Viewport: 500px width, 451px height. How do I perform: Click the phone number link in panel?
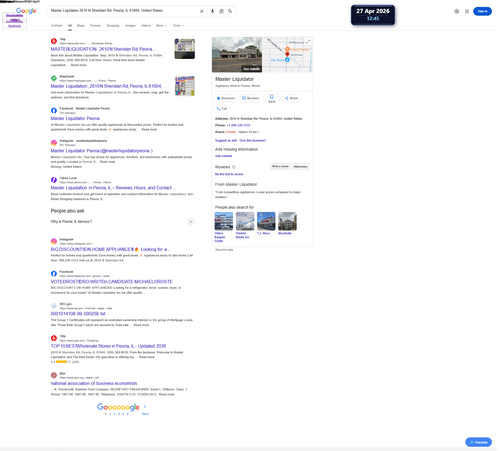[x=238, y=125]
